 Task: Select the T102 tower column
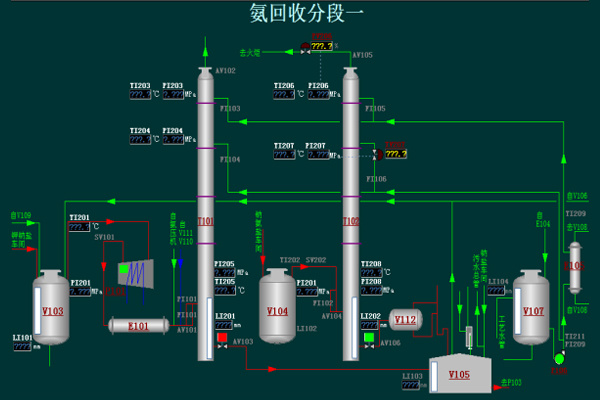(351, 214)
